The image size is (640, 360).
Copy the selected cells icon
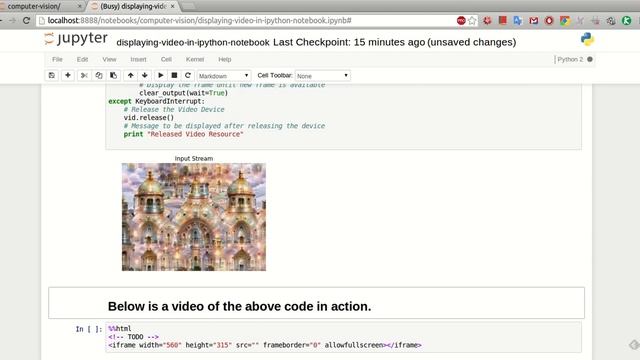(99, 76)
